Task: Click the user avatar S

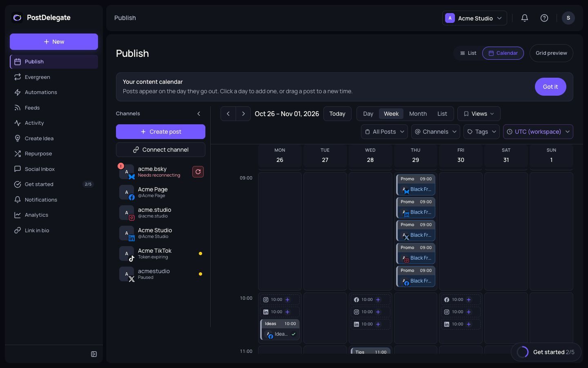Action: 568,18
